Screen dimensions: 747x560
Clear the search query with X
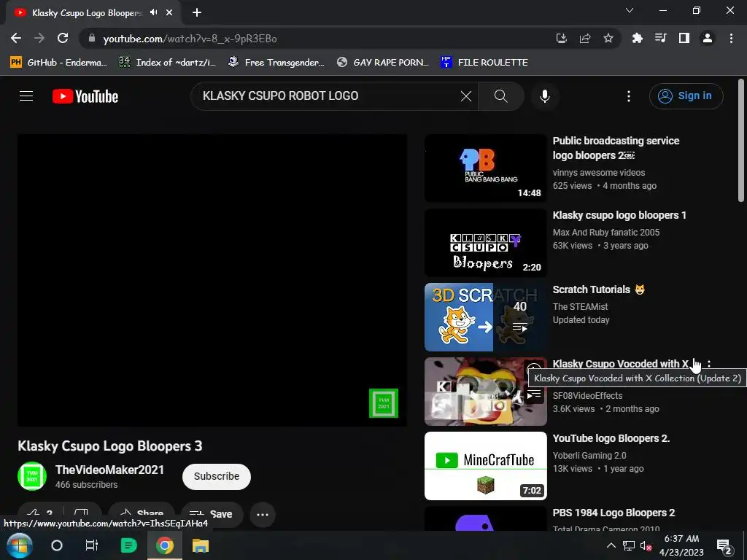[466, 96]
